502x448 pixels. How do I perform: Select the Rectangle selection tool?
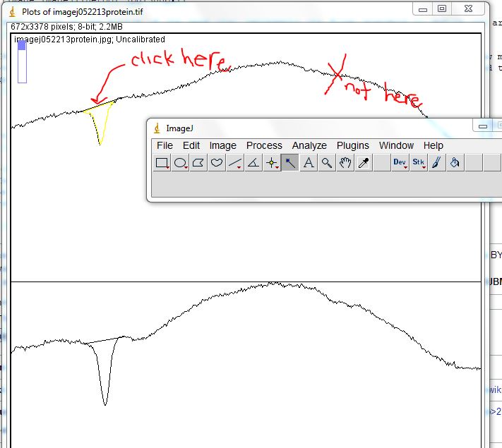[x=162, y=163]
